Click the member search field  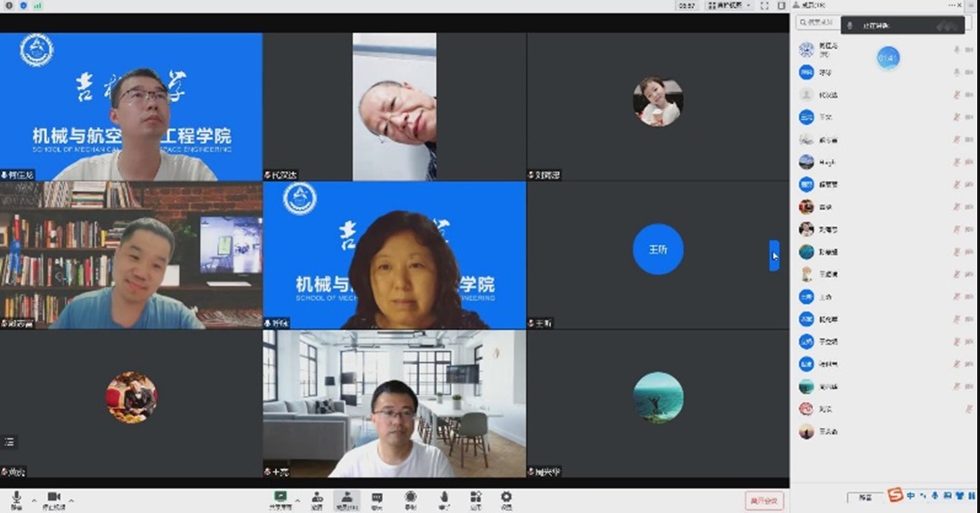[817, 24]
